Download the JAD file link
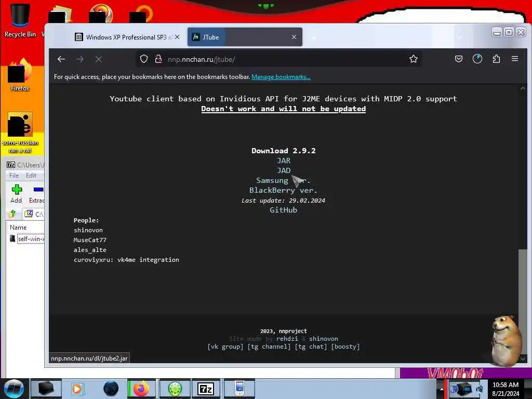Viewport: 532px width, 399px height. (x=283, y=170)
